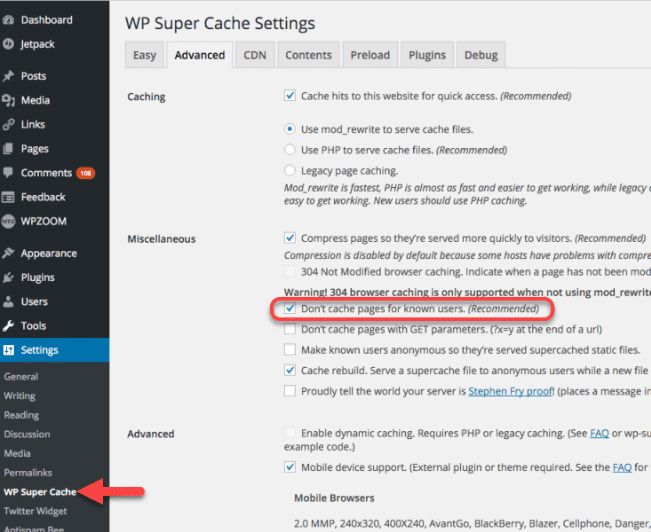Choose 'Legacy page caching' radio button
Viewport: 651px width, 532px height.
[x=290, y=171]
